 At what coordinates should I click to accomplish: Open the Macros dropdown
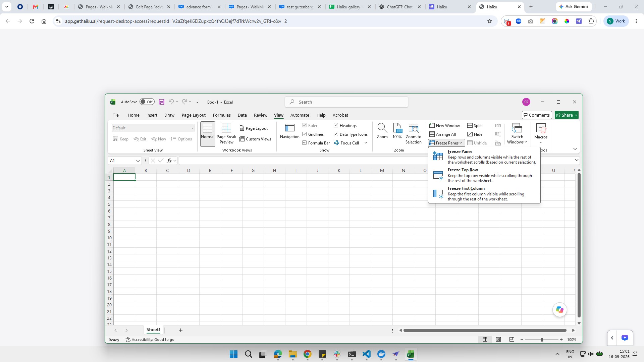pyautogui.click(x=541, y=134)
